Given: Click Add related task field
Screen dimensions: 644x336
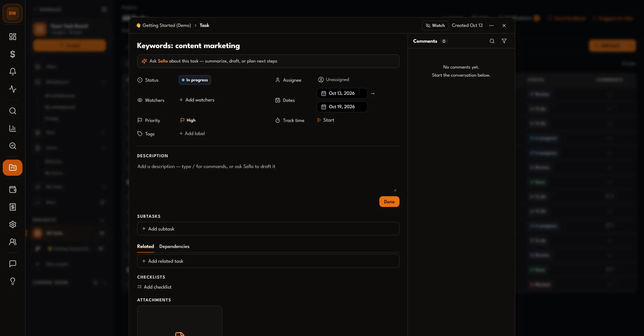Looking at the screenshot, I should (x=268, y=261).
